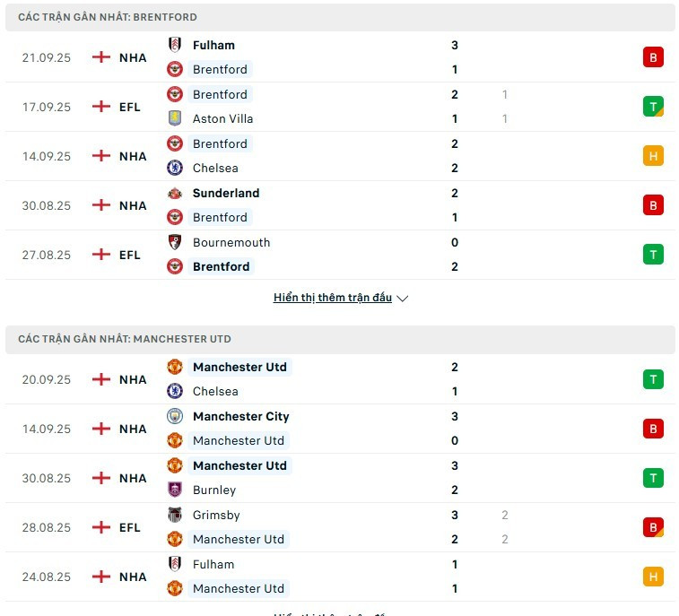Click the England flag on 27.08.25 EFL row

101,255
